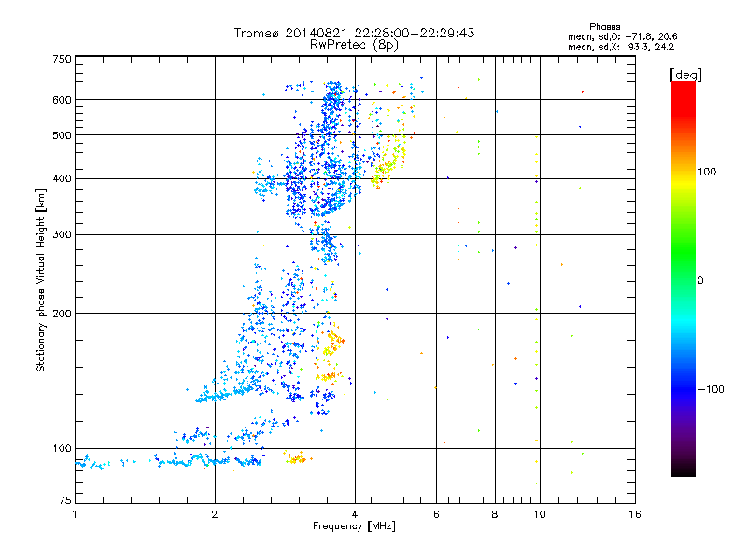This screenshot has height=560, width=747.
Task: Click the 'mean, sd,O: -71.8, 20.6' line
Action: point(622,36)
